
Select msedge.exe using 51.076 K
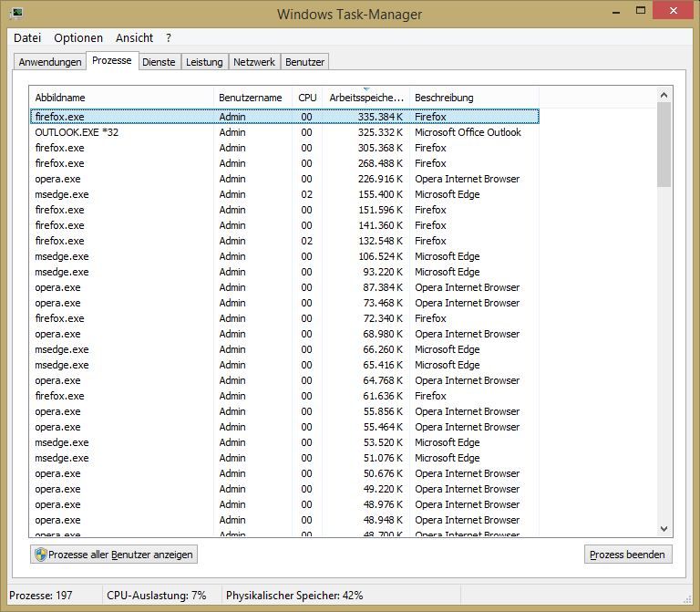284,458
